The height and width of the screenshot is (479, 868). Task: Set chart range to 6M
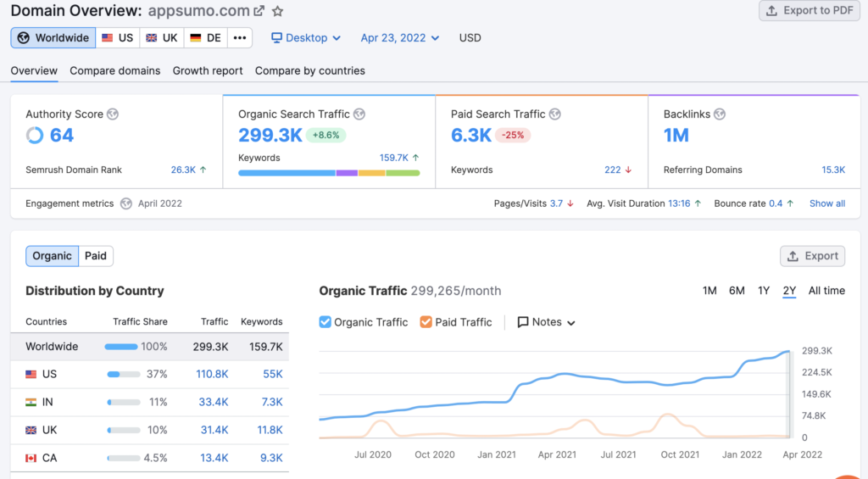point(737,291)
